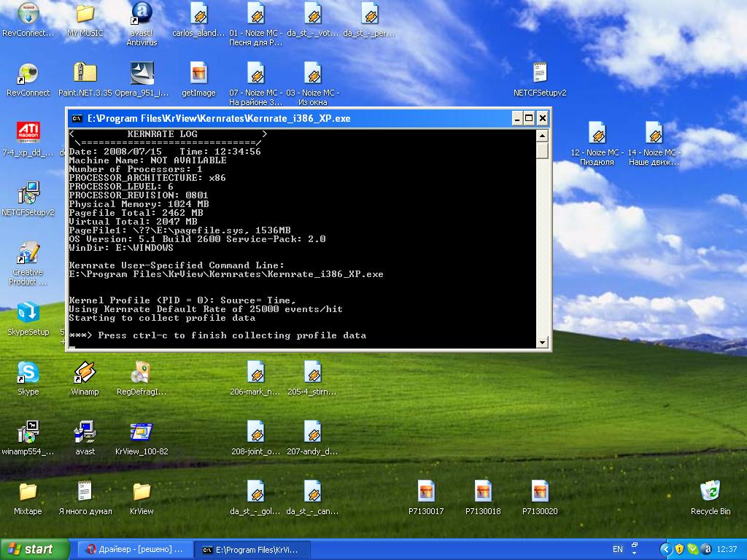This screenshot has height=560, width=747.
Task: Select the getImage file icon
Action: (198, 74)
